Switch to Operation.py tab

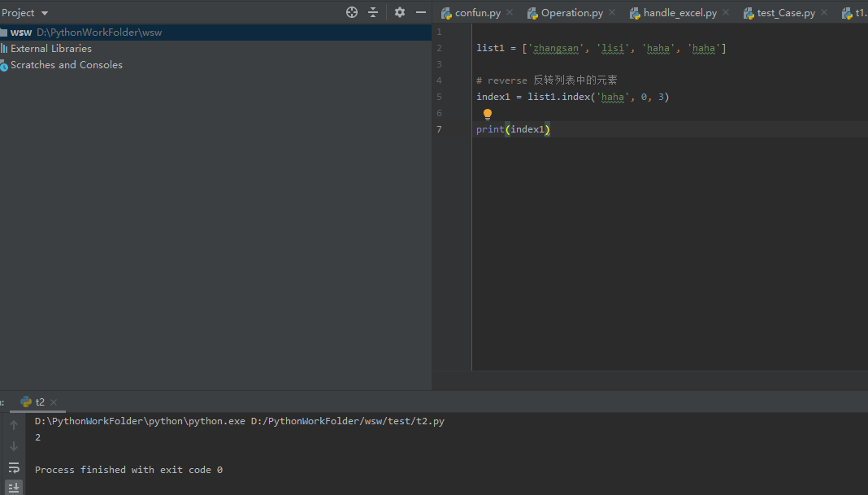click(x=572, y=13)
